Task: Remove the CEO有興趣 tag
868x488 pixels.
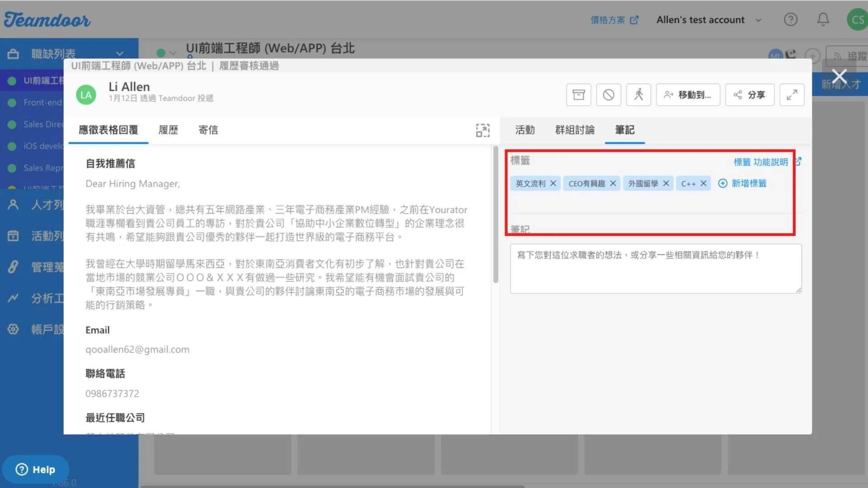Action: click(613, 183)
